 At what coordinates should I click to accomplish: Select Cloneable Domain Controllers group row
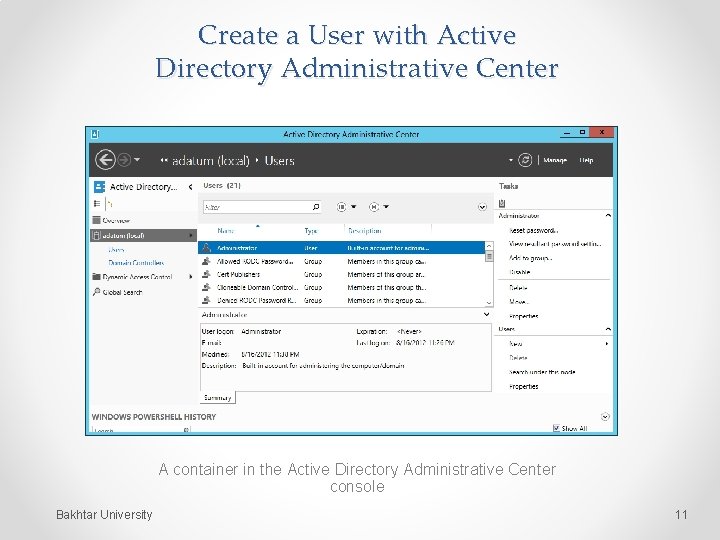(341, 287)
